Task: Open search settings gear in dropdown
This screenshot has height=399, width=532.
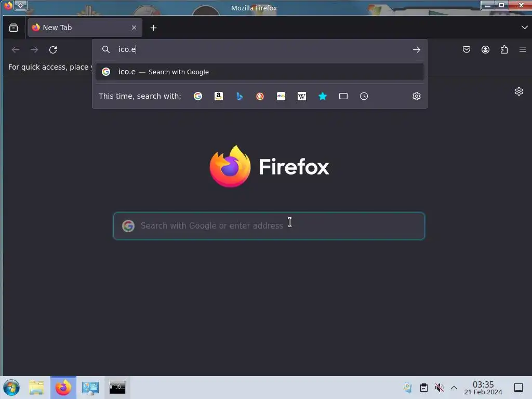Action: [417, 96]
